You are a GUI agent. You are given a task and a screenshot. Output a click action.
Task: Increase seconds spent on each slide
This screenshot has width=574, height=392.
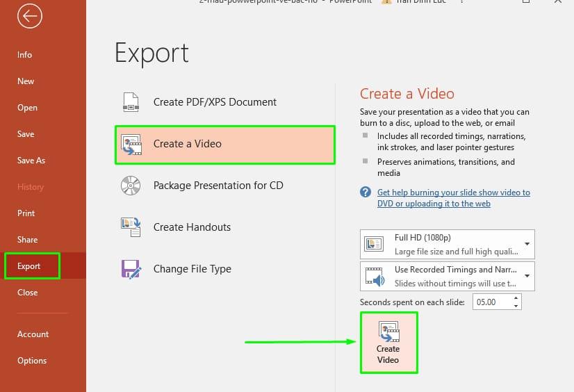click(x=516, y=298)
